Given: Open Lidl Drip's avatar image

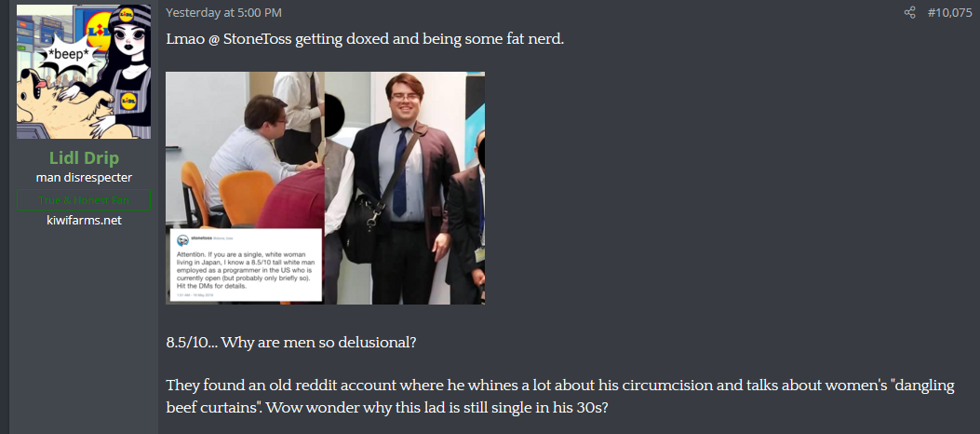Looking at the screenshot, I should [x=84, y=72].
